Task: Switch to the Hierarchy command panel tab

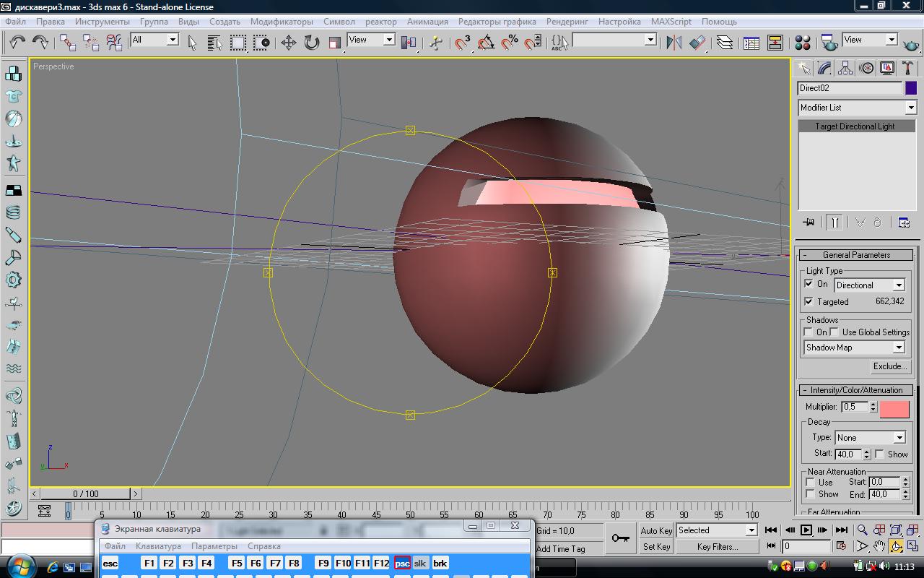Action: point(845,68)
